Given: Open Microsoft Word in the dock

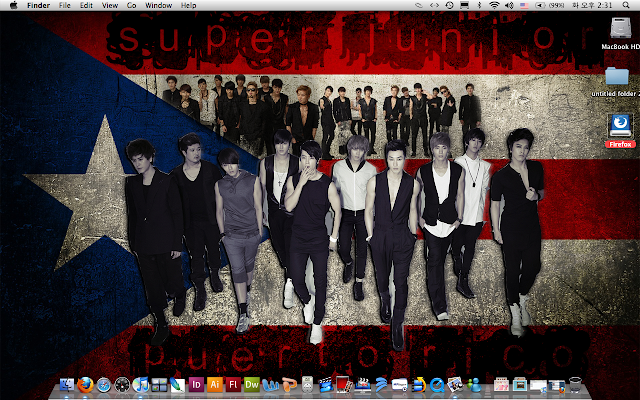Looking at the screenshot, I should tap(270, 384).
